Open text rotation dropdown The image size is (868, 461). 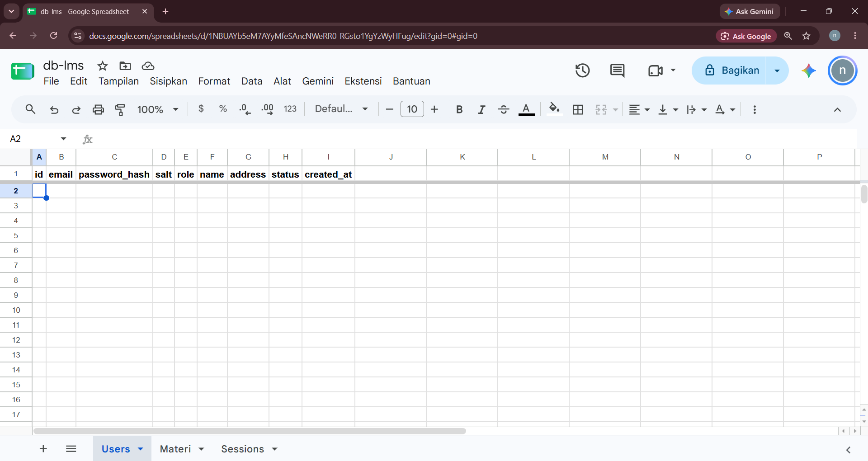pos(726,109)
